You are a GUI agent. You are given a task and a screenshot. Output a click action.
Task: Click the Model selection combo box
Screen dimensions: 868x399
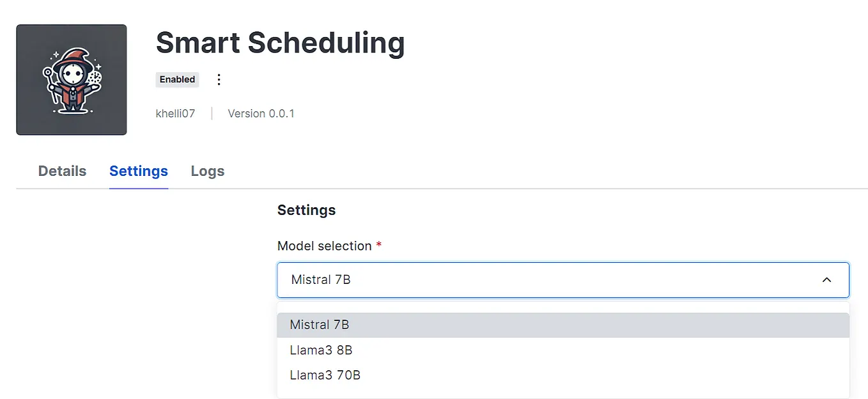[550, 280]
